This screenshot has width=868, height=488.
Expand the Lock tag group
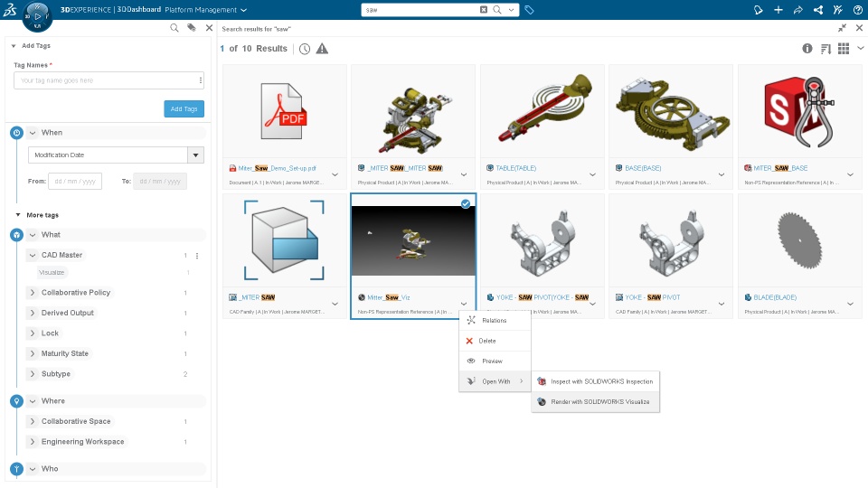pos(33,333)
